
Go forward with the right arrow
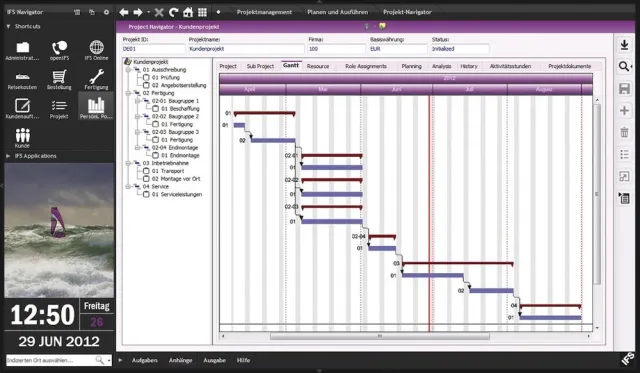(138, 12)
